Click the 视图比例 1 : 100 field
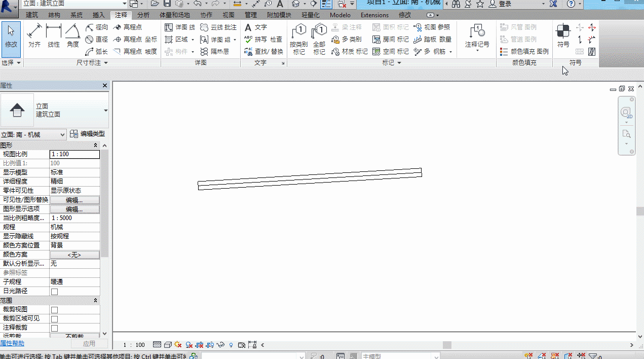The height and width of the screenshot is (359, 644). [74, 154]
